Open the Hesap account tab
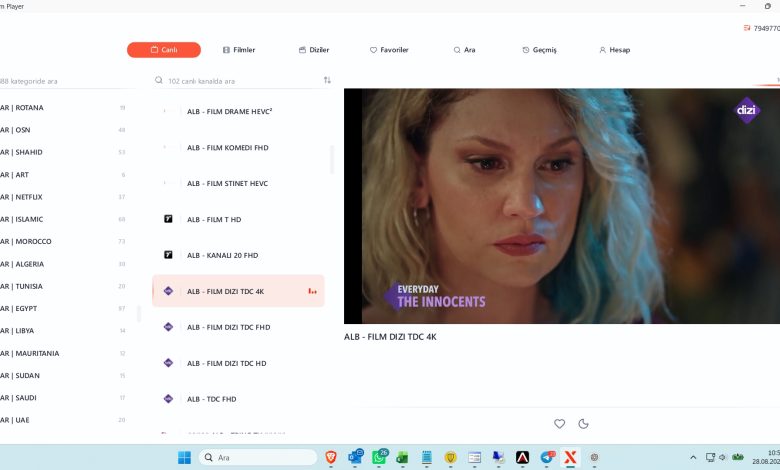Screen dimensions: 780x470 pyautogui.click(x=614, y=50)
